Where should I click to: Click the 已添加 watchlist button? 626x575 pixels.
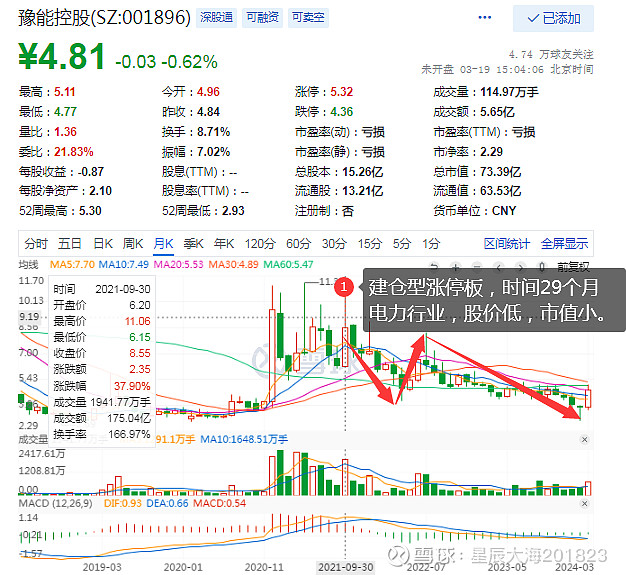coord(553,18)
